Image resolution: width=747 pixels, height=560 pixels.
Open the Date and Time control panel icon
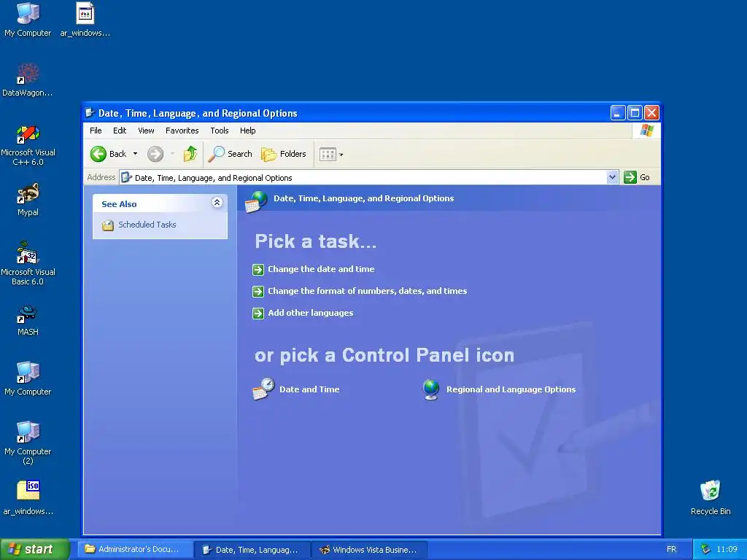[x=263, y=389]
